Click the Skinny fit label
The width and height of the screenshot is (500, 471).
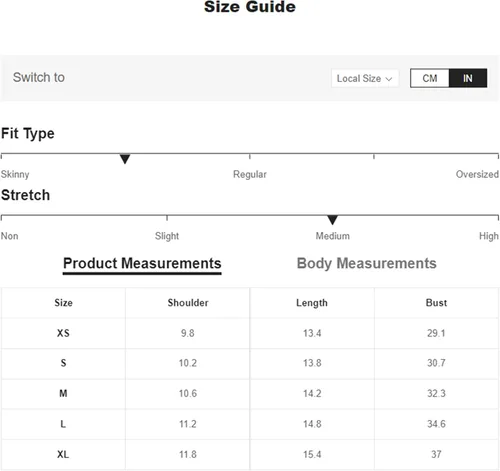15,174
